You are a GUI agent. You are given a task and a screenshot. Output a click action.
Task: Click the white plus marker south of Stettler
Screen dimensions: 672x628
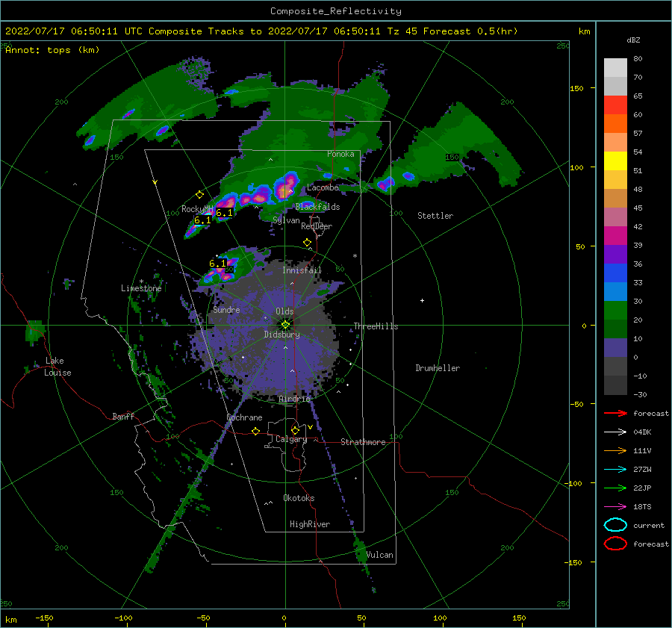pos(422,300)
